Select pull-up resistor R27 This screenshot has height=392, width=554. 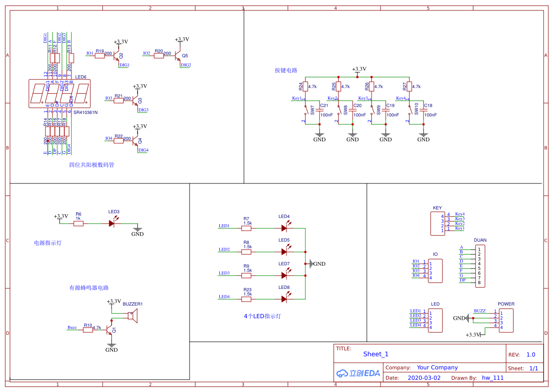(x=409, y=86)
